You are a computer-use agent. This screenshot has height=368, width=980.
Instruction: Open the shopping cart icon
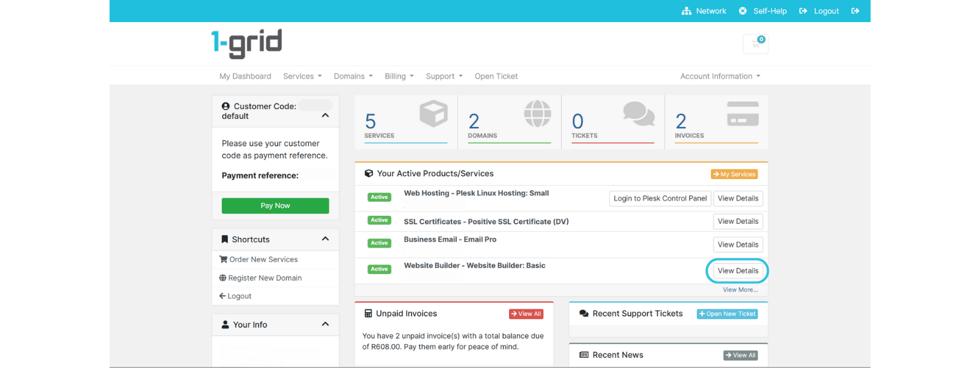(755, 44)
